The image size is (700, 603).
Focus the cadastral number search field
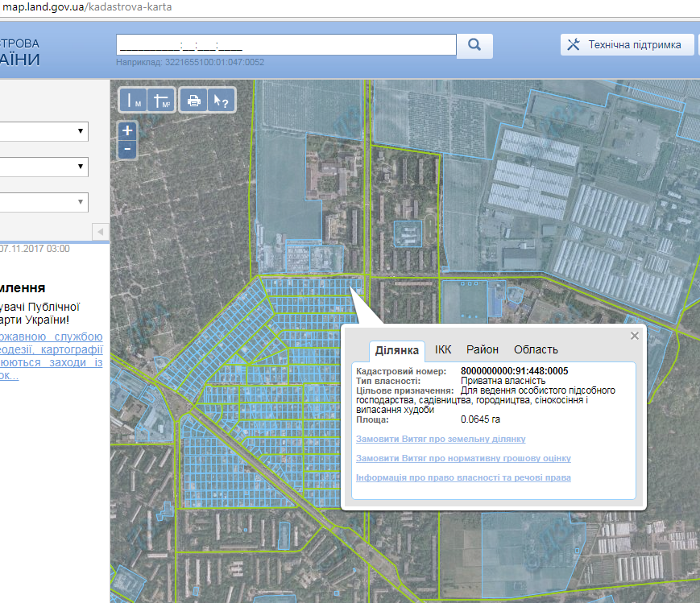point(286,45)
